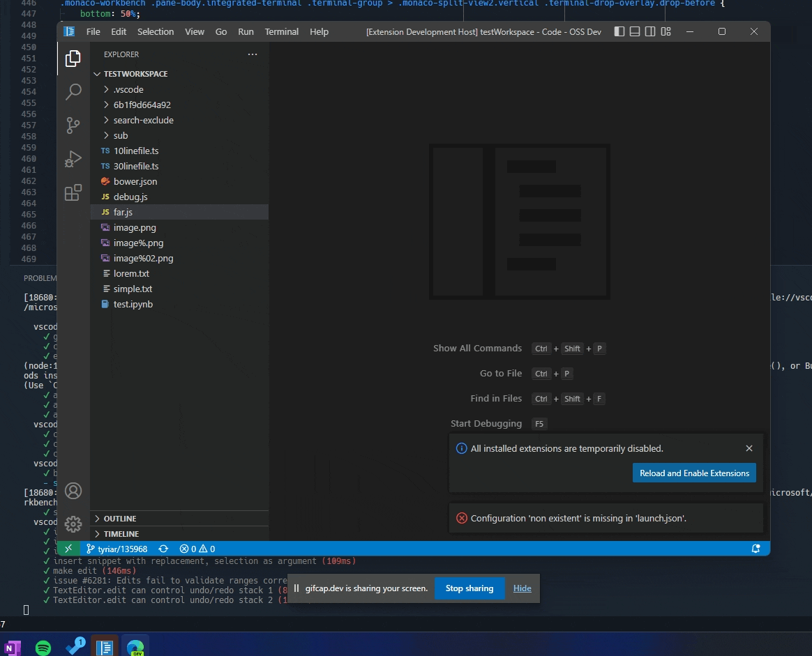
Task: Open the Manage gear menu
Action: point(73,524)
